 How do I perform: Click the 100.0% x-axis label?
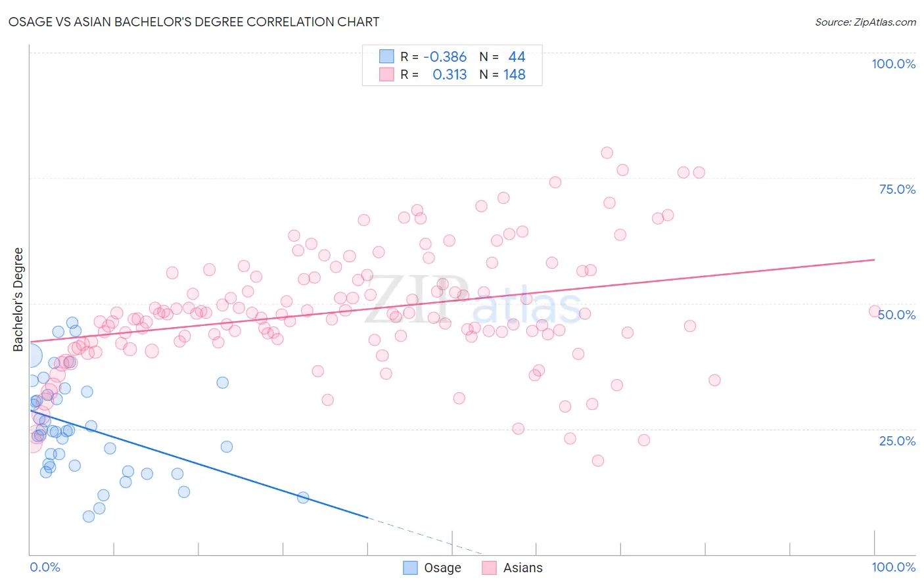pos(894,567)
